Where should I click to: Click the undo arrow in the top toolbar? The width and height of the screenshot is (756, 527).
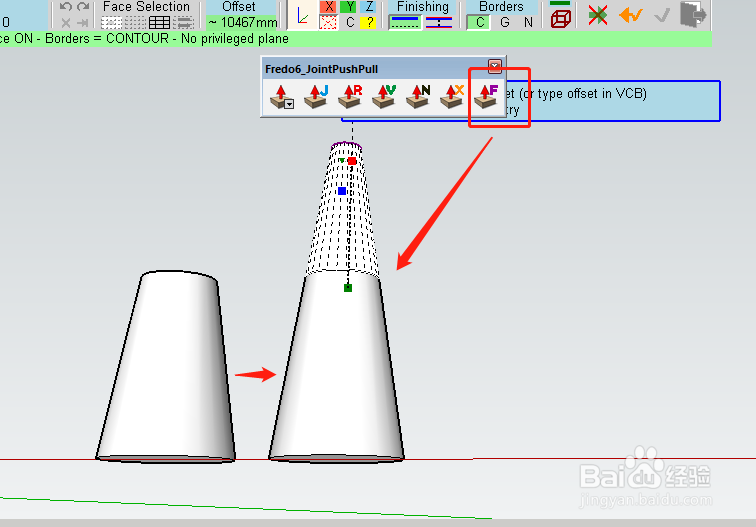pos(66,7)
